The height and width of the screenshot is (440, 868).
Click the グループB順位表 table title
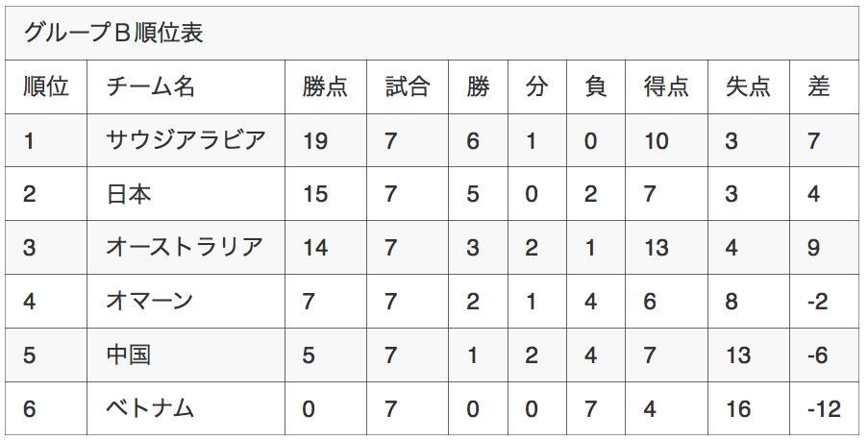click(113, 33)
